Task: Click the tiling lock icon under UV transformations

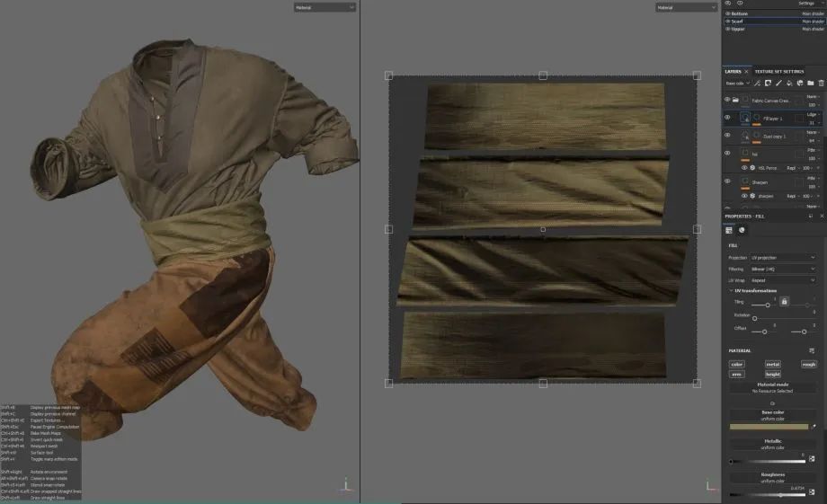Action: pyautogui.click(x=784, y=303)
